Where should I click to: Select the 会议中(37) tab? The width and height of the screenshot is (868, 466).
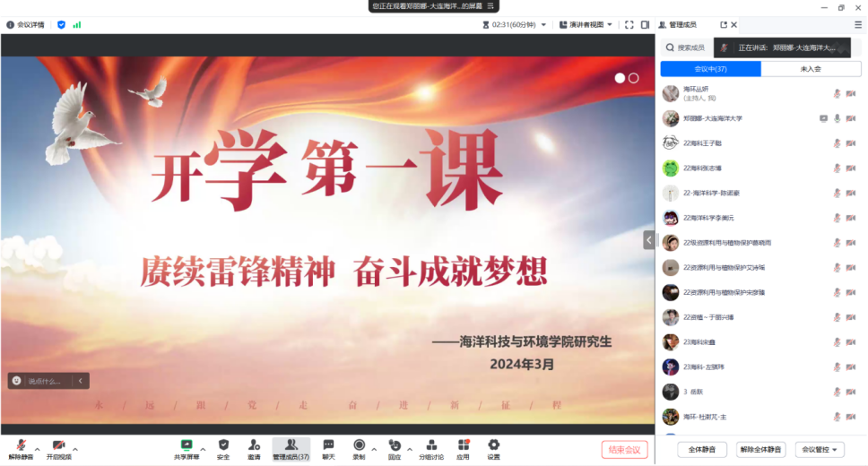(710, 69)
